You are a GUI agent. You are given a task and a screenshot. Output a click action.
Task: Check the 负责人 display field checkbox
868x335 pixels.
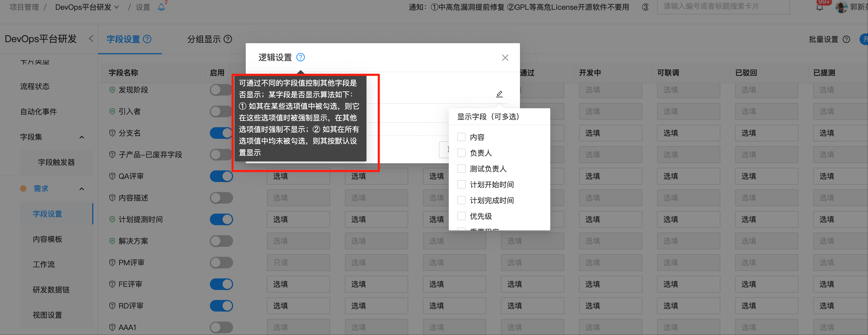point(461,152)
